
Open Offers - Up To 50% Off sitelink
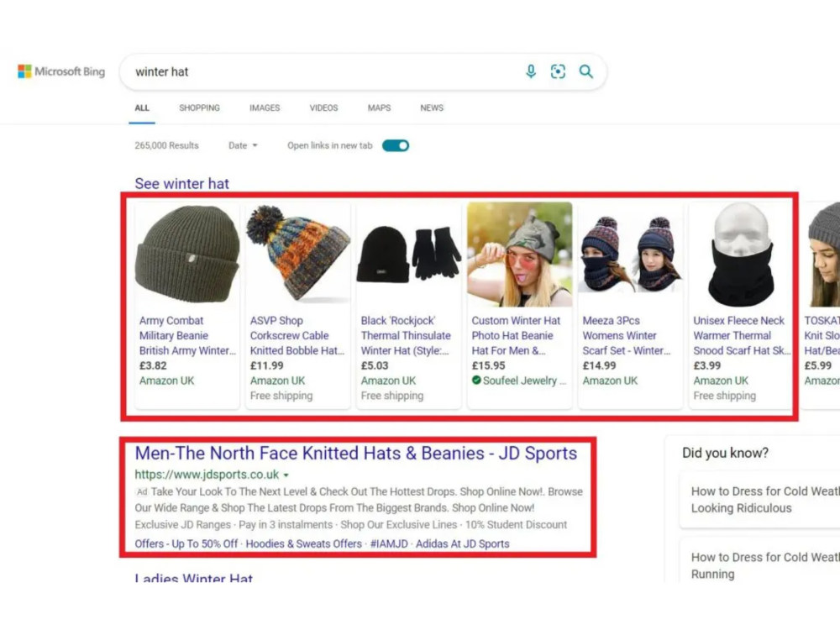(186, 543)
